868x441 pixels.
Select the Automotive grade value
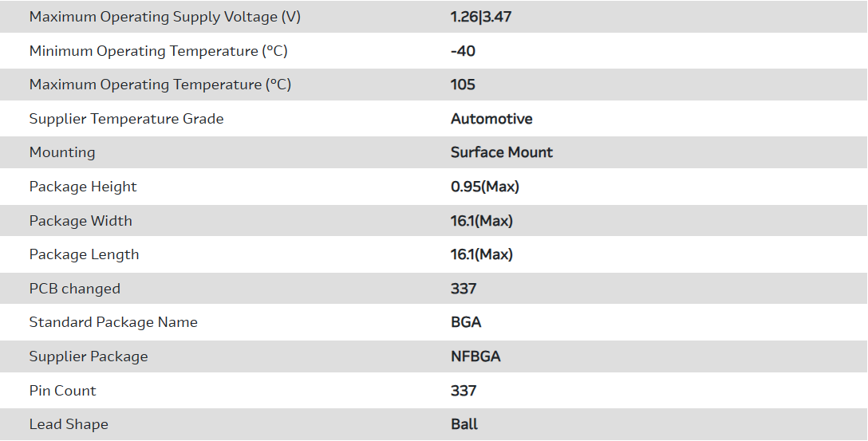[491, 119]
